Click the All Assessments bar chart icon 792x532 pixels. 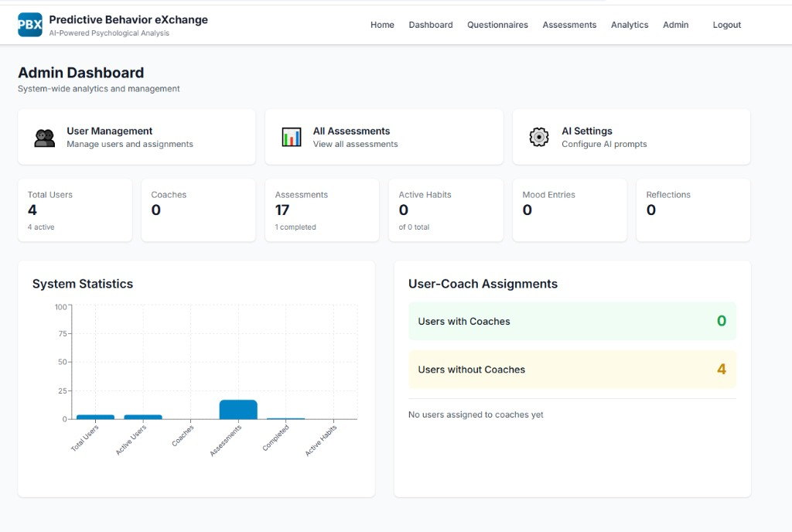click(292, 137)
